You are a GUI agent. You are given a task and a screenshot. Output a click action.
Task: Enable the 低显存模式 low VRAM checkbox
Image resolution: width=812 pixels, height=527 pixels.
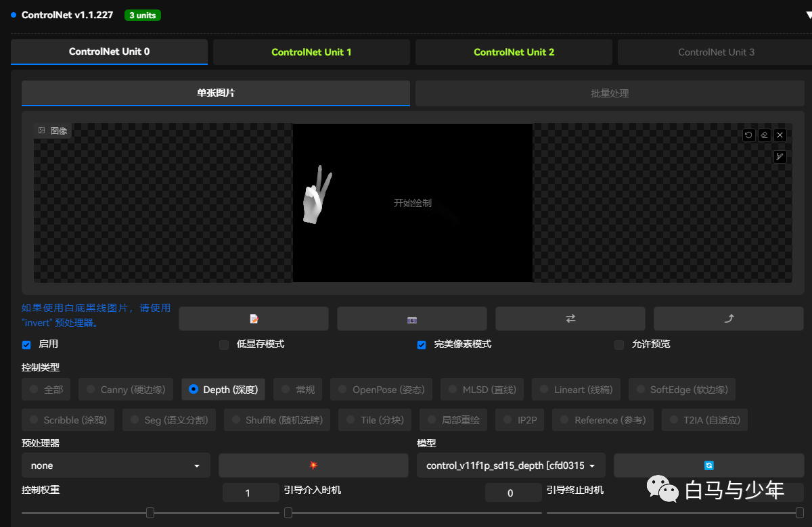[224, 345]
